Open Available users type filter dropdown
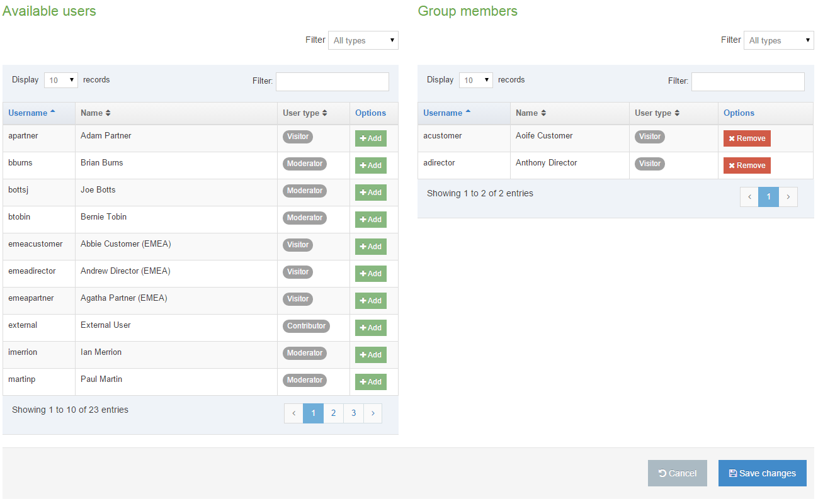Image resolution: width=818 pixels, height=504 pixels. (363, 40)
